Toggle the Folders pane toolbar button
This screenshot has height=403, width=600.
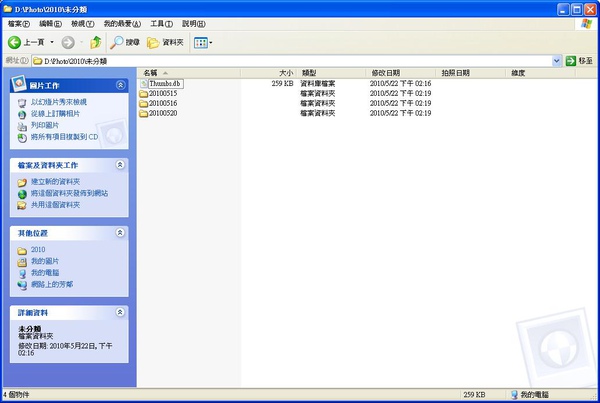click(x=165, y=42)
